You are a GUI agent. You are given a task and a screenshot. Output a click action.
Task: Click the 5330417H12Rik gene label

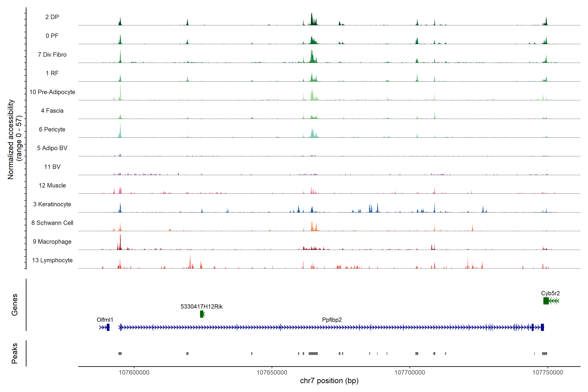pos(202,307)
